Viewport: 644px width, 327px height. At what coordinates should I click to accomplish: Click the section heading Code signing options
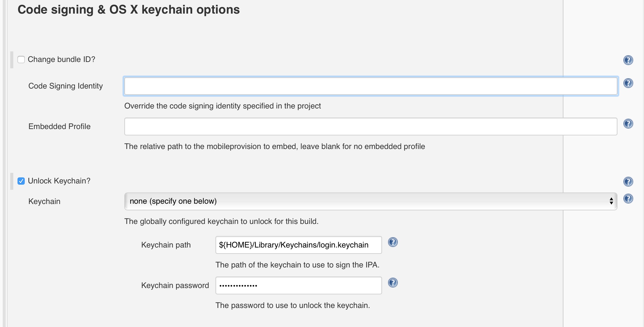(x=129, y=10)
